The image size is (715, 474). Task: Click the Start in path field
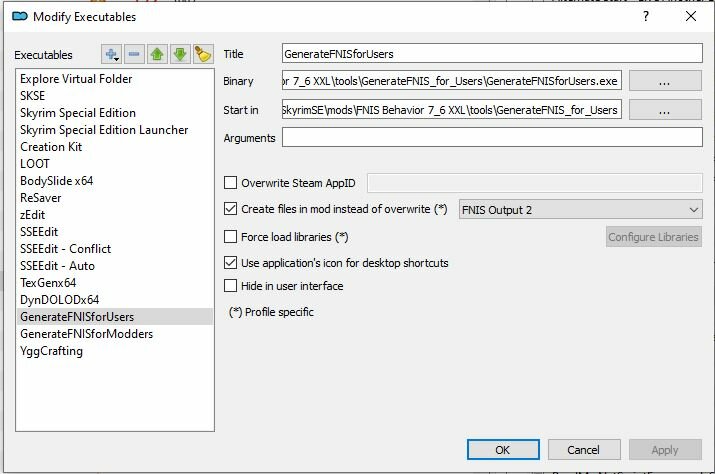click(451, 110)
